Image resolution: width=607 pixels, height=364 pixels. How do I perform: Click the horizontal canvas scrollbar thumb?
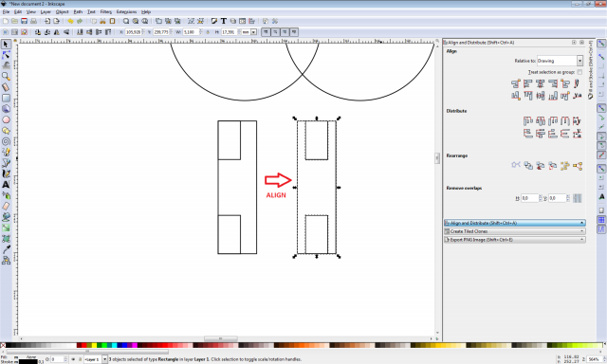[x=221, y=338]
